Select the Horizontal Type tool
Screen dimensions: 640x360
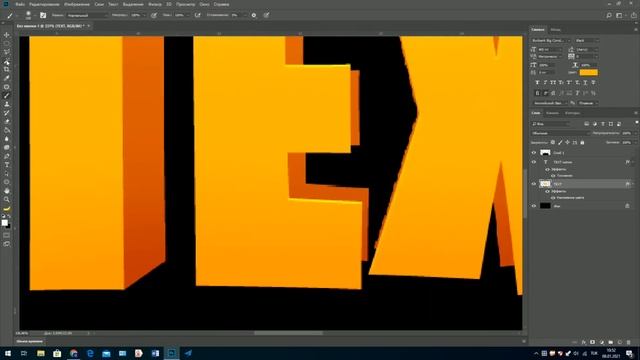point(7,165)
